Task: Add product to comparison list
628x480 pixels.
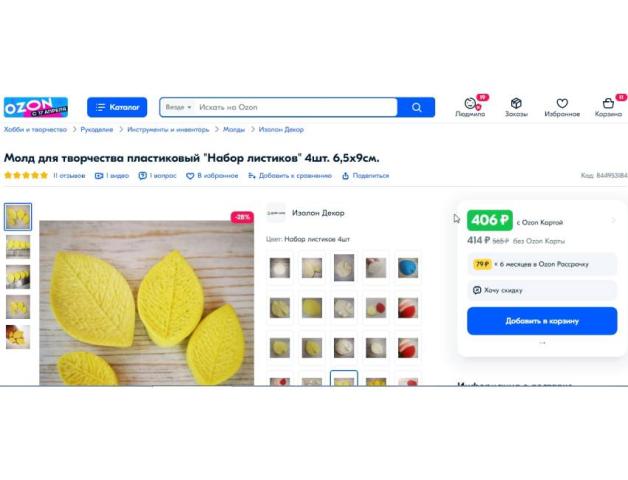Action: pos(290,176)
